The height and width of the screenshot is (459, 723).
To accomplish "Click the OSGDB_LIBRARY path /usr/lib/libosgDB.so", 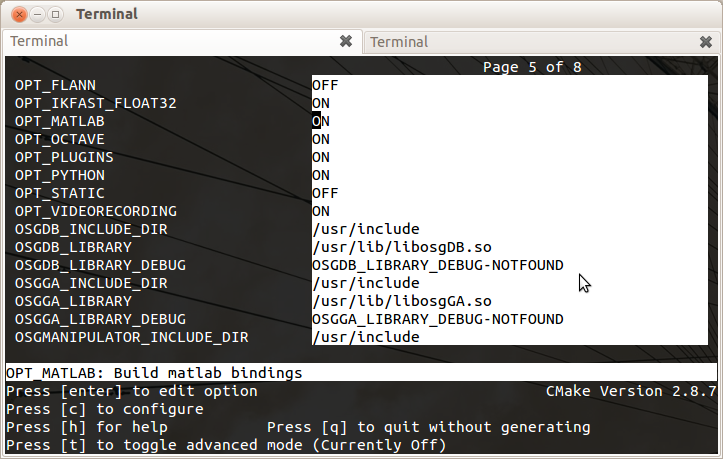I will click(402, 247).
